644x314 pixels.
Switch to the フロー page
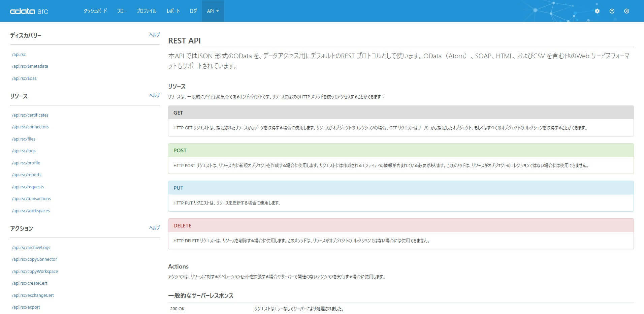click(x=122, y=11)
